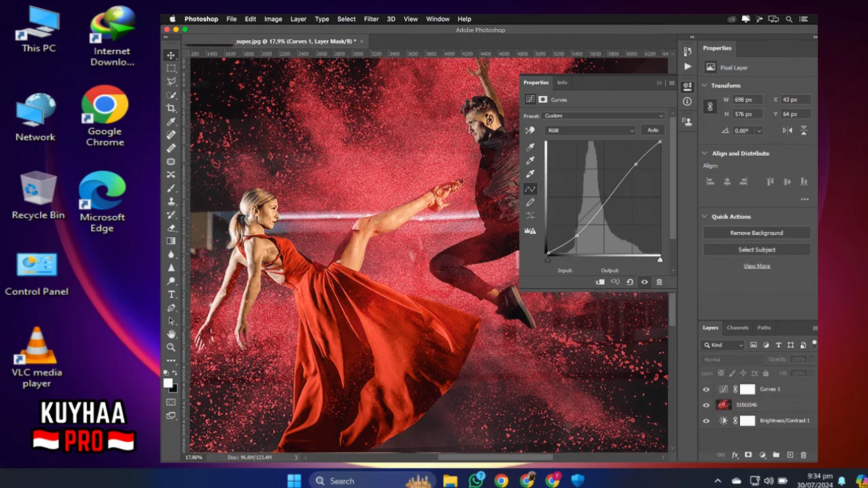The width and height of the screenshot is (868, 488).
Task: Select the Pen tool
Action: pyautogui.click(x=172, y=308)
